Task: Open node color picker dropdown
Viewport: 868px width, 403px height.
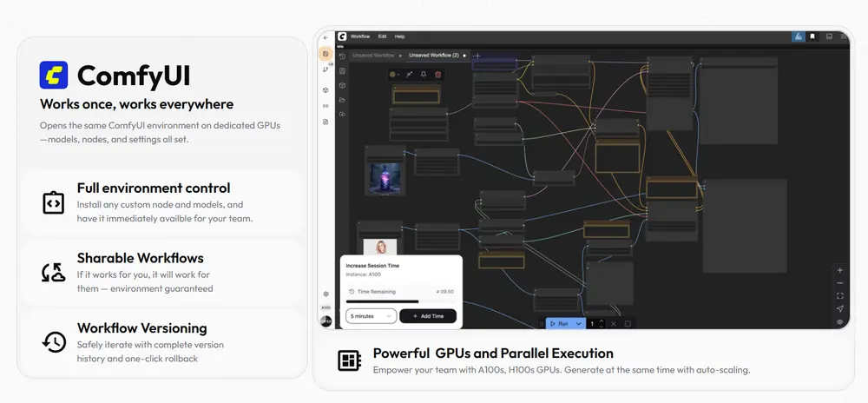Action: click(396, 75)
